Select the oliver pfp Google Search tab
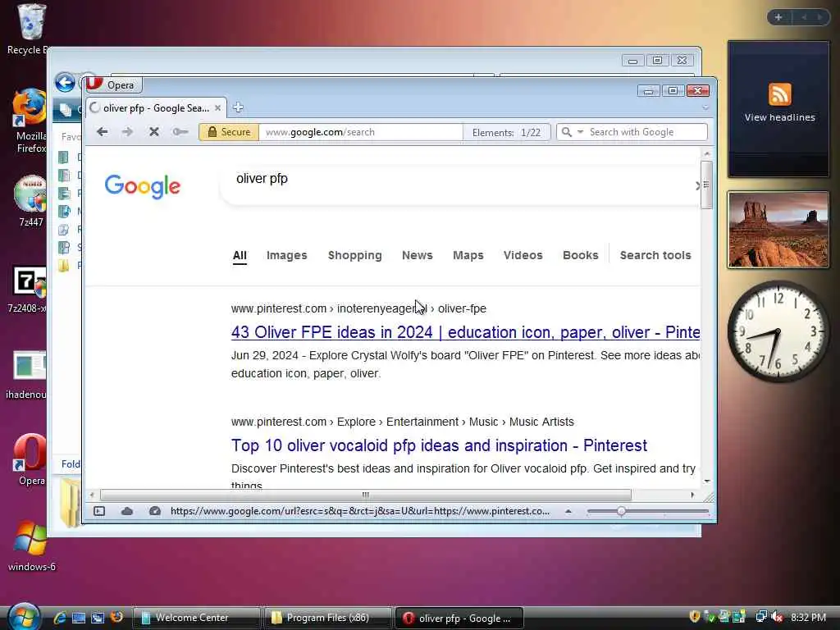Viewport: 840px width, 630px height. (x=156, y=107)
